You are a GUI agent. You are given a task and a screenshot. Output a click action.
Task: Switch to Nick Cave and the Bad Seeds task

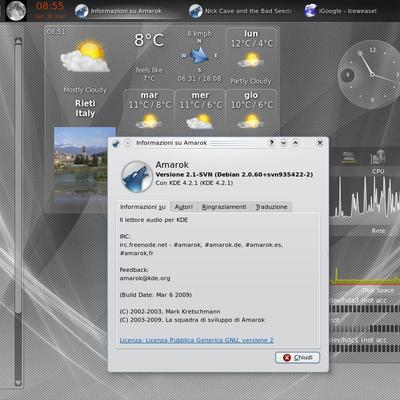(x=240, y=11)
